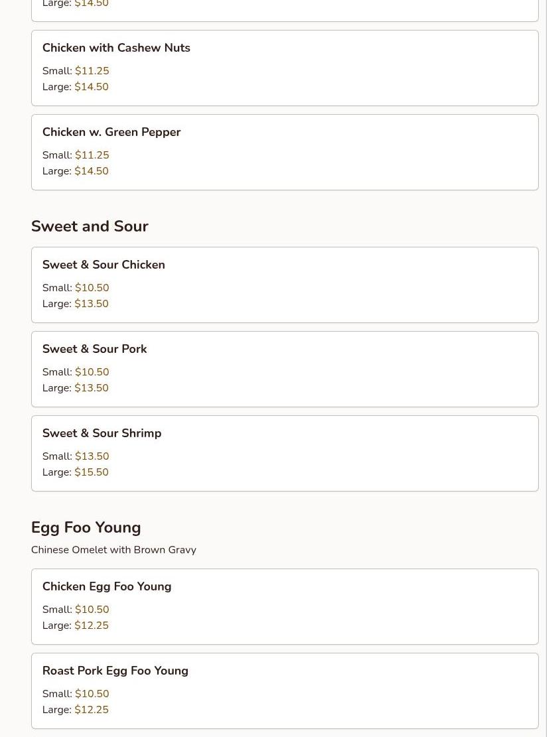
Task: Choose large price of Sweet & Sour Chicken
Action: (92, 304)
